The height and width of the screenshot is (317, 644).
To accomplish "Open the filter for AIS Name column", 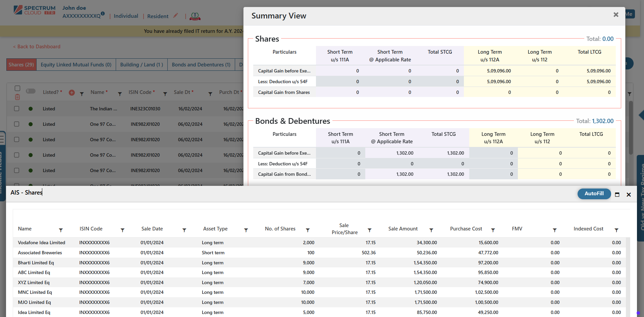I will pos(61,230).
